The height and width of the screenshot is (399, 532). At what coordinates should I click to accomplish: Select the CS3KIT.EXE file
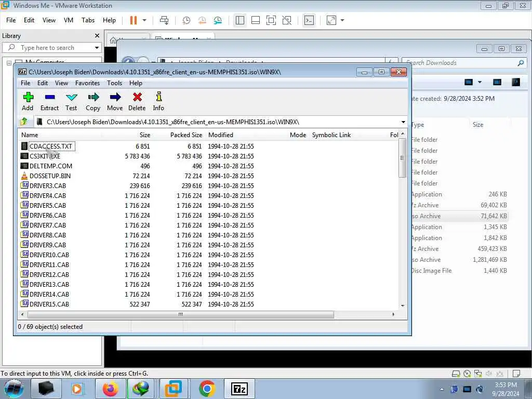tap(45, 156)
